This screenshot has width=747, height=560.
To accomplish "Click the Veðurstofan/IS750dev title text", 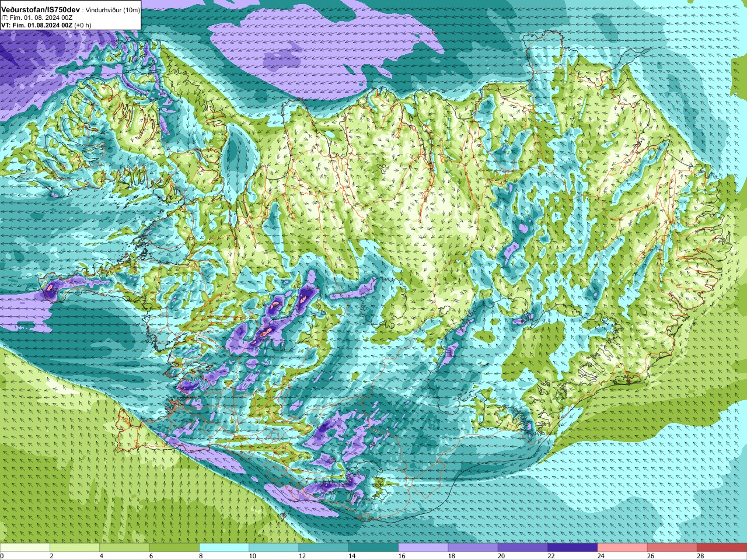I will 40,10.
